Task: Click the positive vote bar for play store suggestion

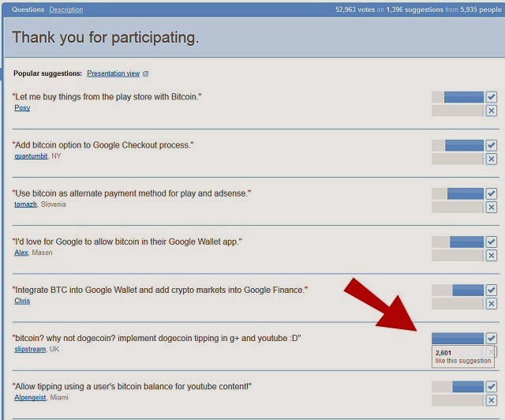Action: (458, 97)
